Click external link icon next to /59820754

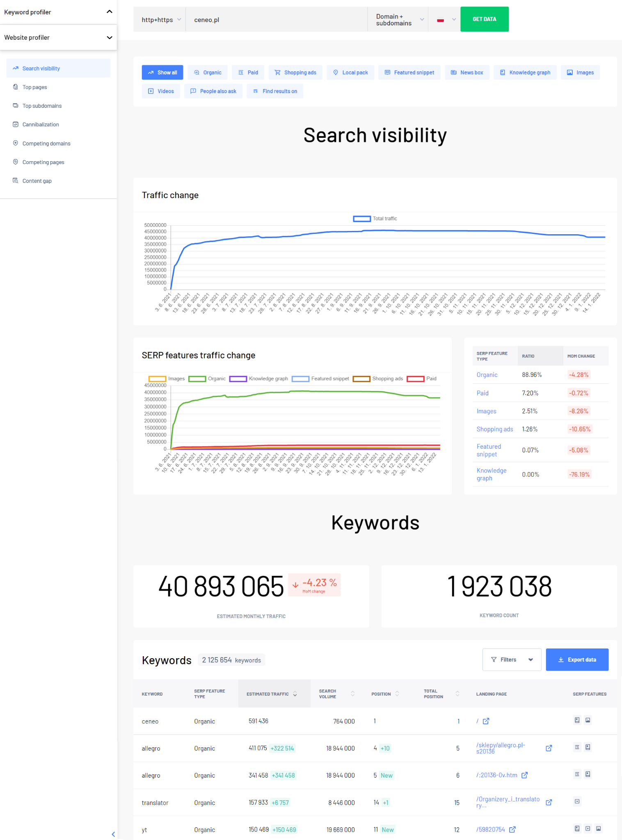[512, 829]
